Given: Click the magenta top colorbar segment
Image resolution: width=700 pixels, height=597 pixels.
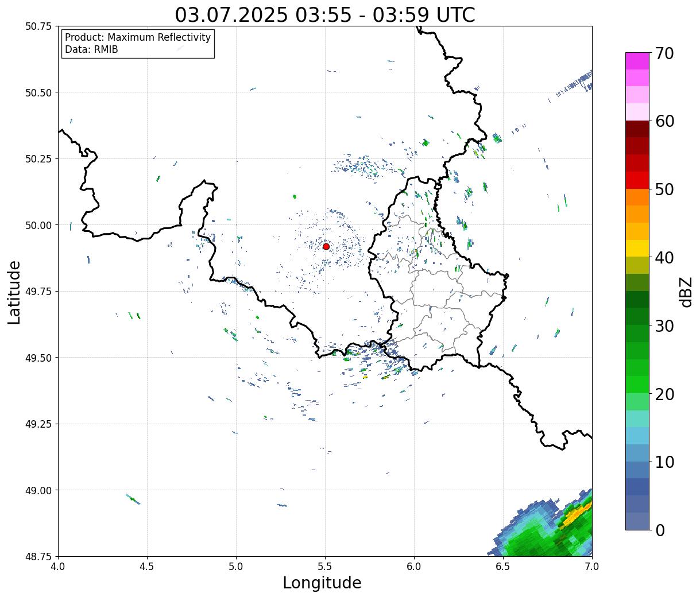Looking at the screenshot, I should pos(637,61).
